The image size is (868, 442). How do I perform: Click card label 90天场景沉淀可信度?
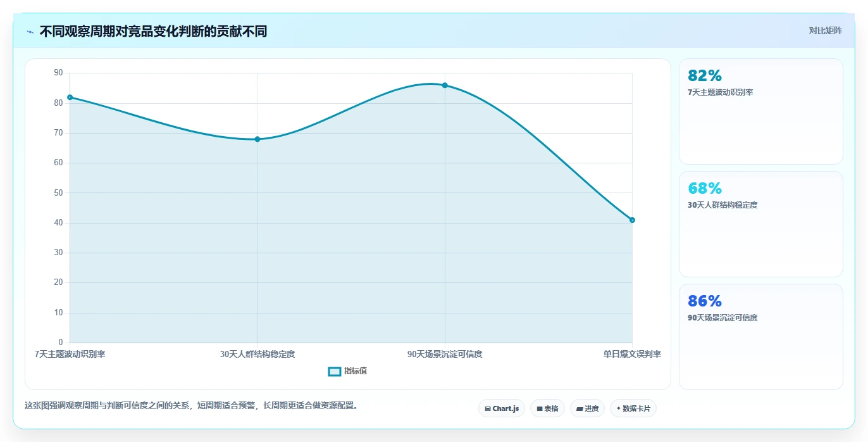tap(722, 318)
